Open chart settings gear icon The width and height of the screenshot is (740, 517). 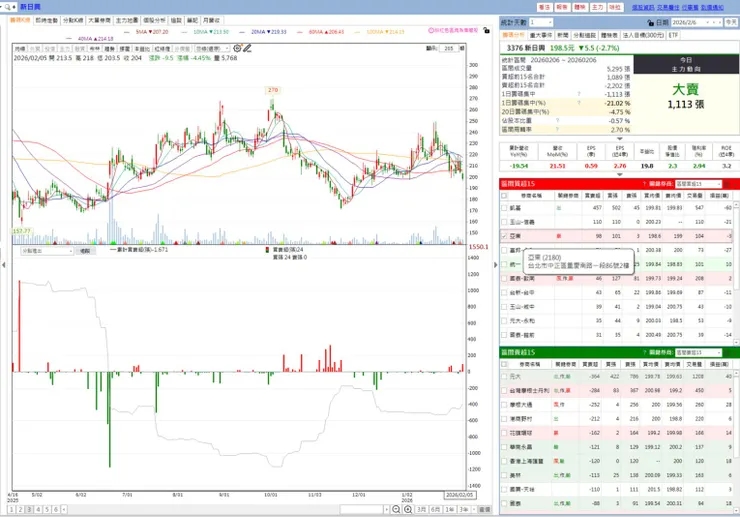237,48
